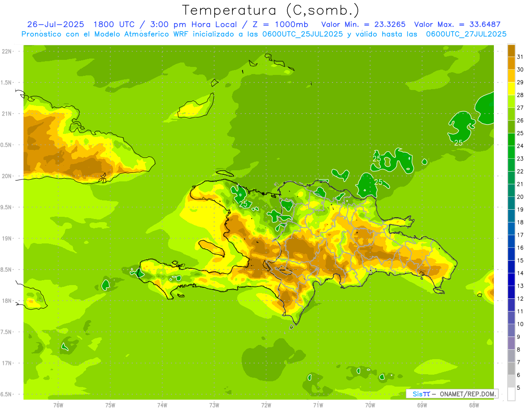This screenshot has width=532, height=411.
Task: Select the date text '26-Jul-2025'
Action: [55, 24]
